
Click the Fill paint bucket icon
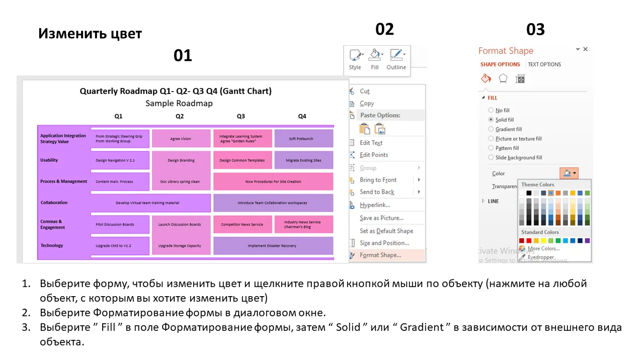point(375,56)
